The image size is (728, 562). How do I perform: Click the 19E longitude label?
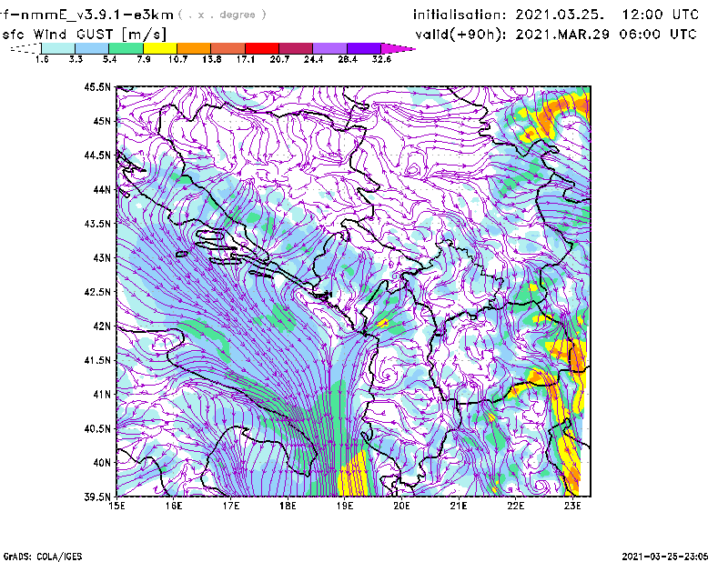coord(345,506)
